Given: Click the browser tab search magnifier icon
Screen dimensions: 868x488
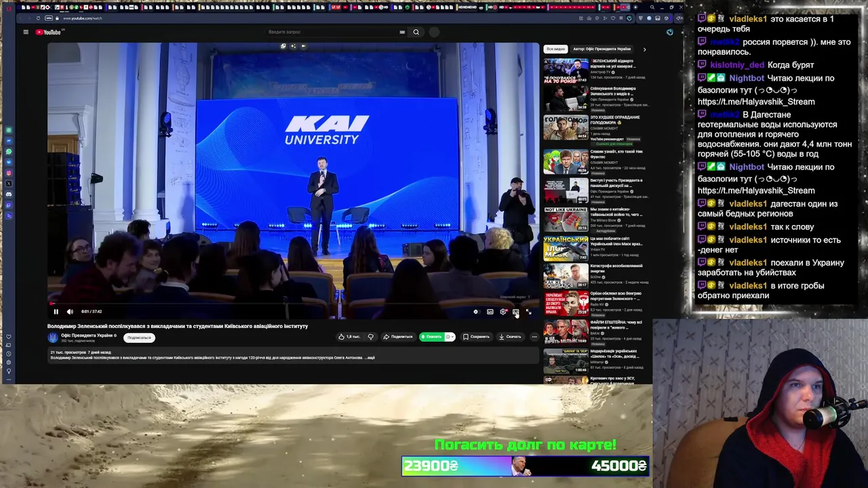Looking at the screenshot, I should pyautogui.click(x=652, y=7).
